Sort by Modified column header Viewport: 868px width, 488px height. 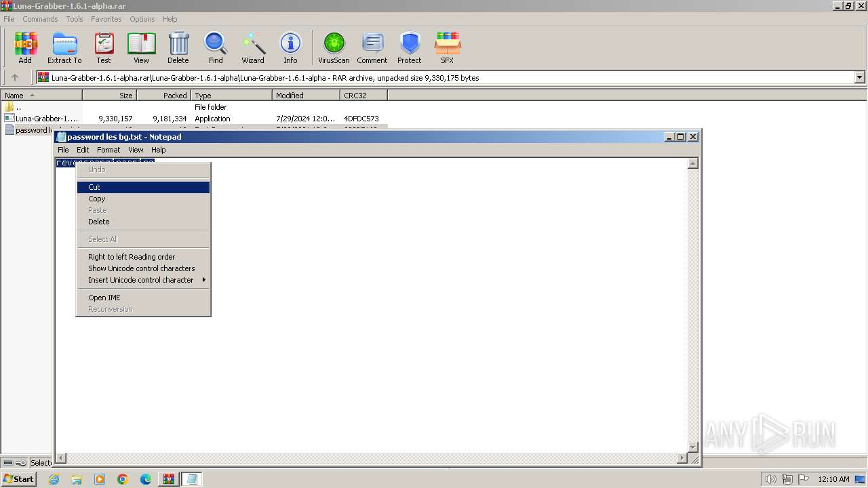pos(306,96)
